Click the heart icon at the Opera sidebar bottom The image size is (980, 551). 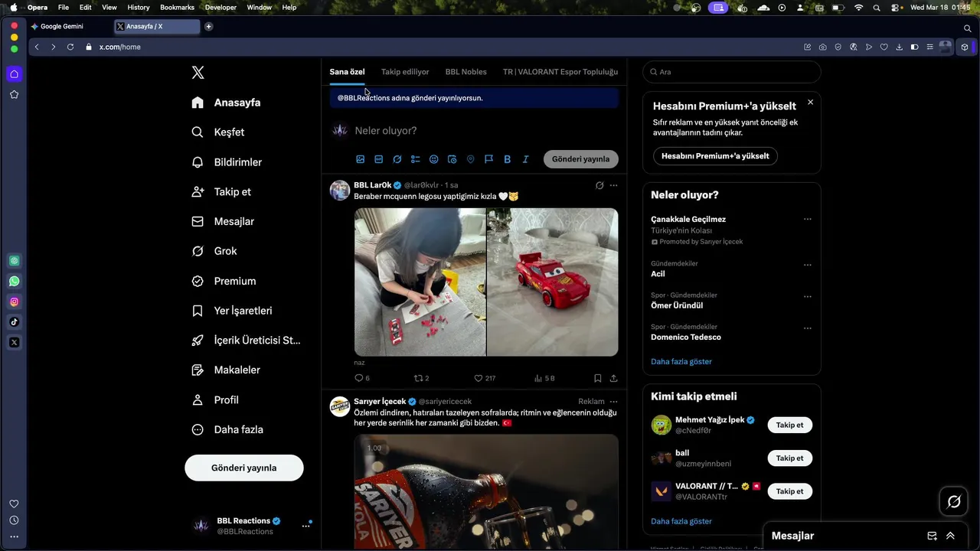14,504
